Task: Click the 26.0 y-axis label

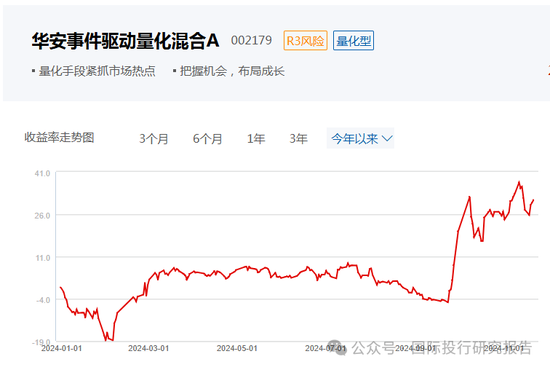Action: (x=42, y=215)
